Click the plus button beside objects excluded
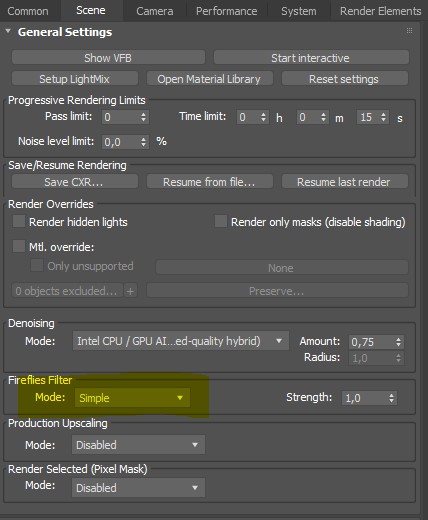Viewport: 428px width, 520px height. click(x=130, y=291)
